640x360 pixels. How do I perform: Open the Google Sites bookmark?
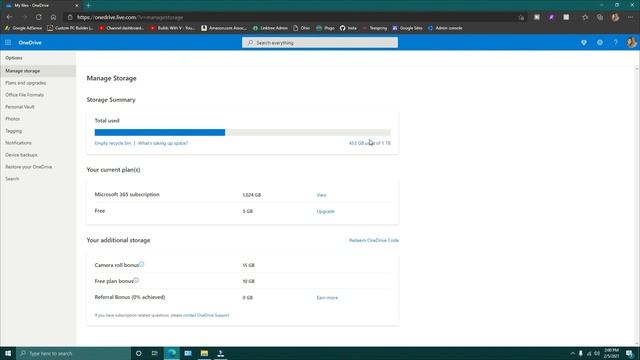pyautogui.click(x=407, y=28)
